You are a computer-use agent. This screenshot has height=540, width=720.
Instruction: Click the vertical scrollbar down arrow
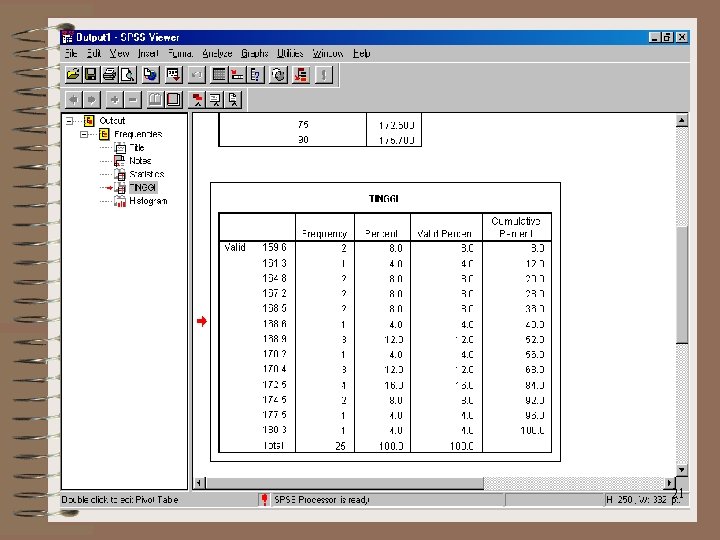click(x=682, y=470)
